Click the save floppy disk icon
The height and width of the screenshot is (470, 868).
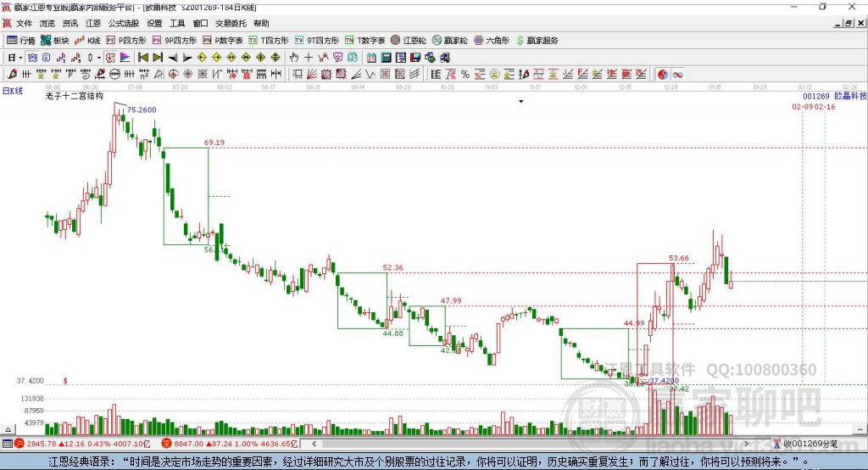[x=415, y=58]
